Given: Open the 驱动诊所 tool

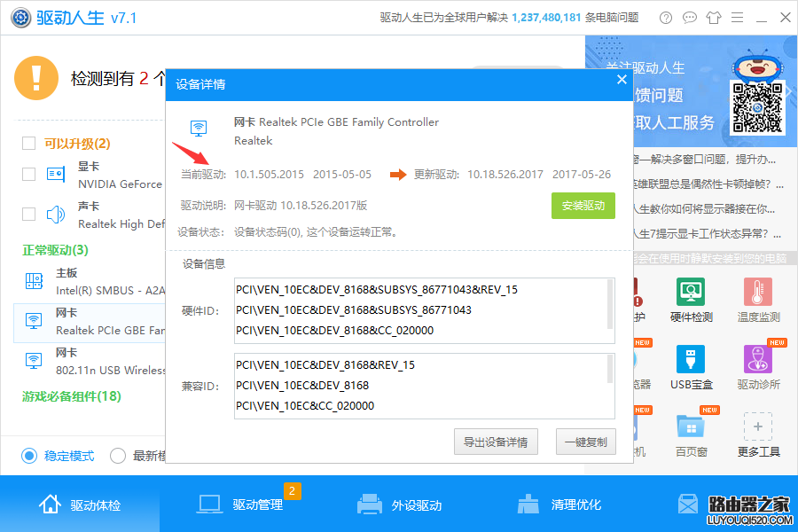Looking at the screenshot, I should click(x=758, y=368).
